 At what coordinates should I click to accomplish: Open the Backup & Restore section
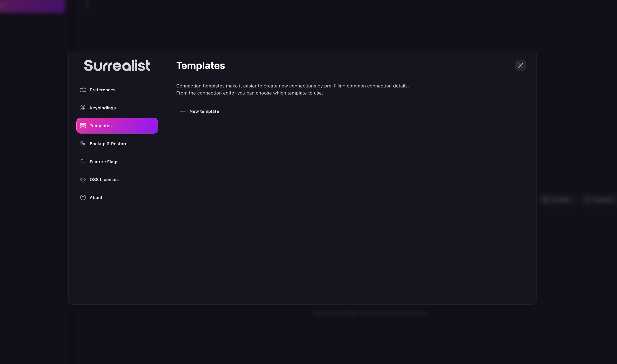109,144
